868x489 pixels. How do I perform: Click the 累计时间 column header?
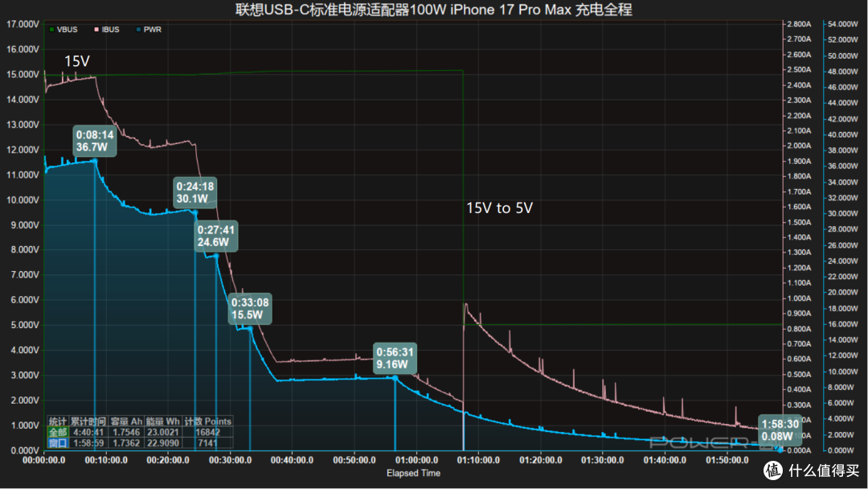point(88,421)
